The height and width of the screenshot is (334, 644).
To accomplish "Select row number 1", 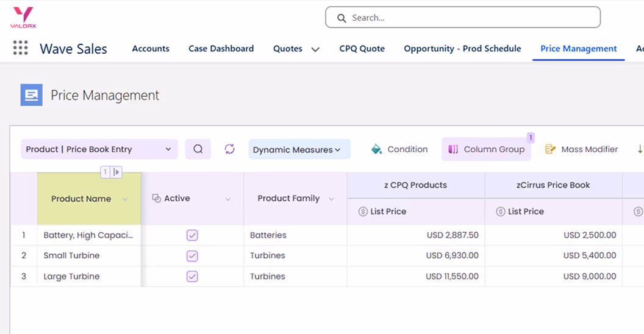I will [24, 235].
